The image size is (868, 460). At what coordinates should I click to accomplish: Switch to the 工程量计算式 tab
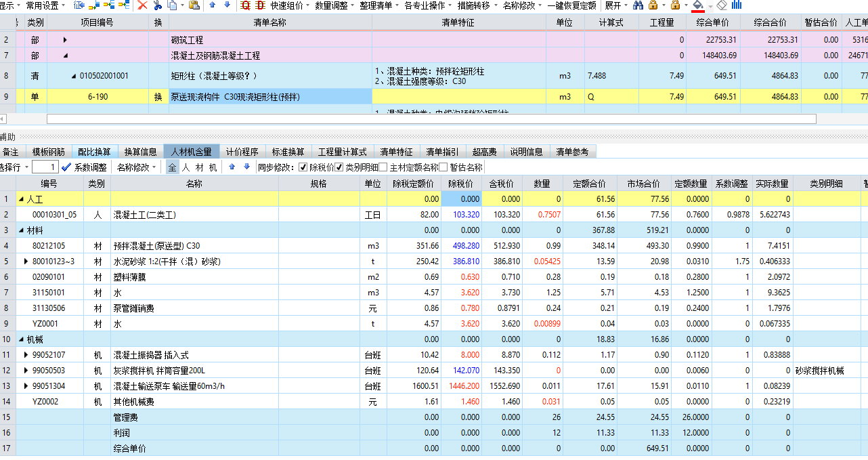[x=343, y=152]
